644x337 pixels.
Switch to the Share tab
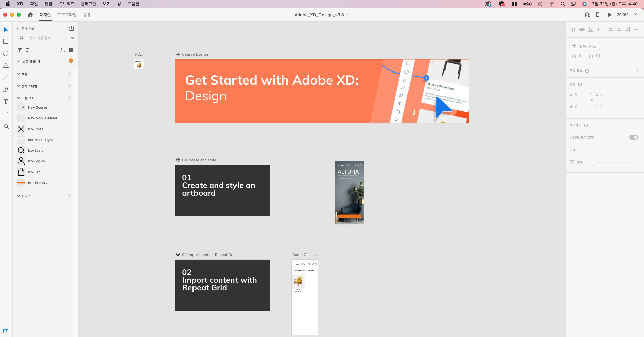pos(87,15)
